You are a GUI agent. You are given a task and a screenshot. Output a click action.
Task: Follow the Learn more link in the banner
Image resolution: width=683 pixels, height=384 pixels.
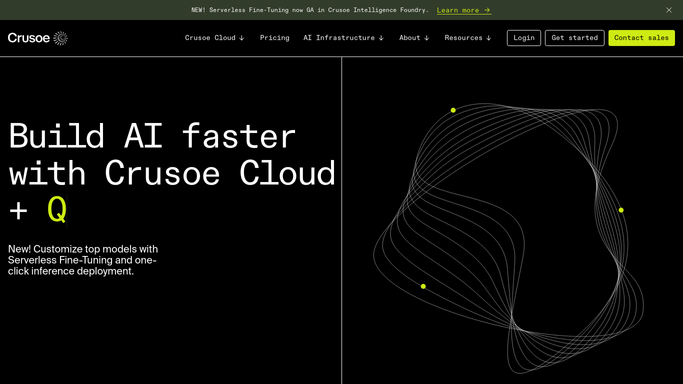pyautogui.click(x=464, y=10)
